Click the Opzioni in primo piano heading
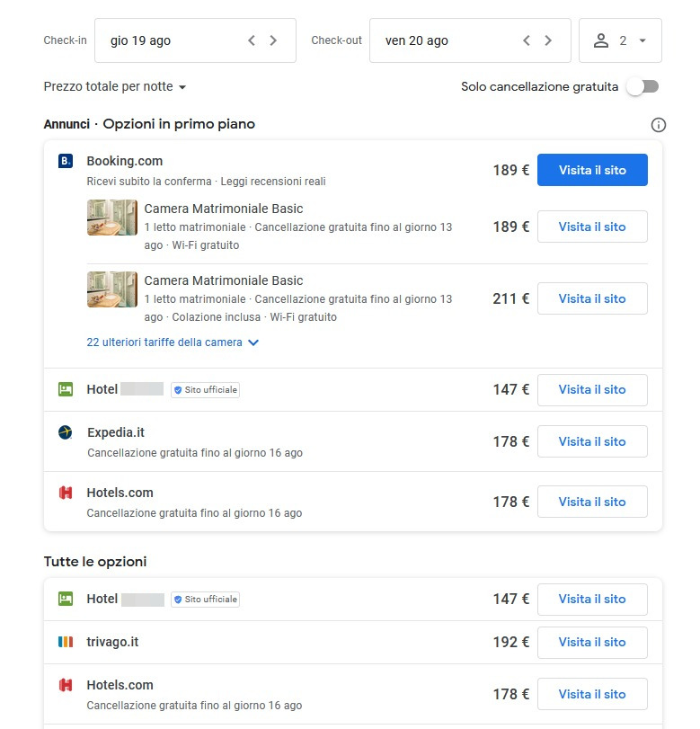Image resolution: width=700 pixels, height=729 pixels. [179, 124]
